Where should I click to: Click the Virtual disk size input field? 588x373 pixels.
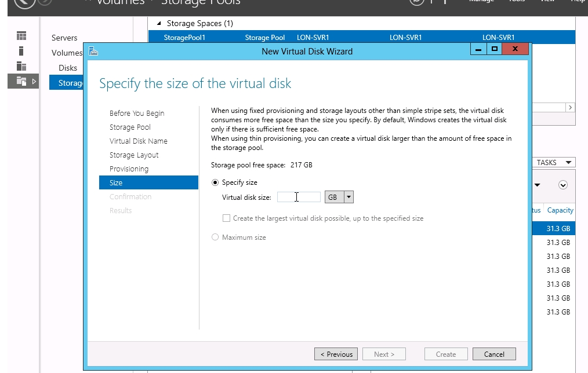(x=299, y=197)
